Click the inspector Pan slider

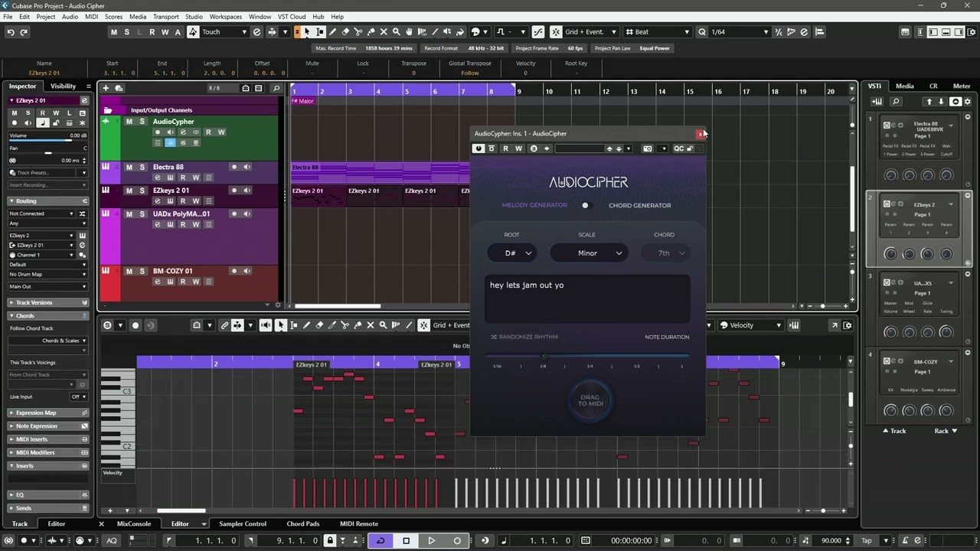47,153
